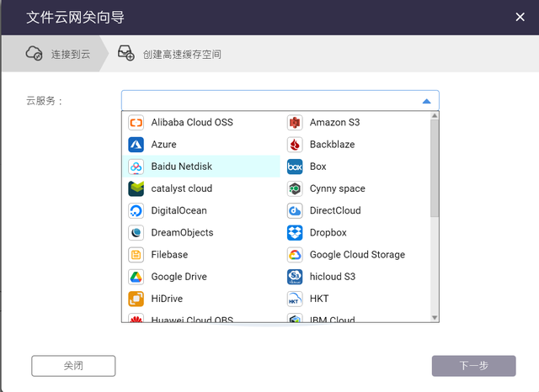Screen dimensions: 539x392
Task: Click the Azure logo icon
Action: pos(136,145)
